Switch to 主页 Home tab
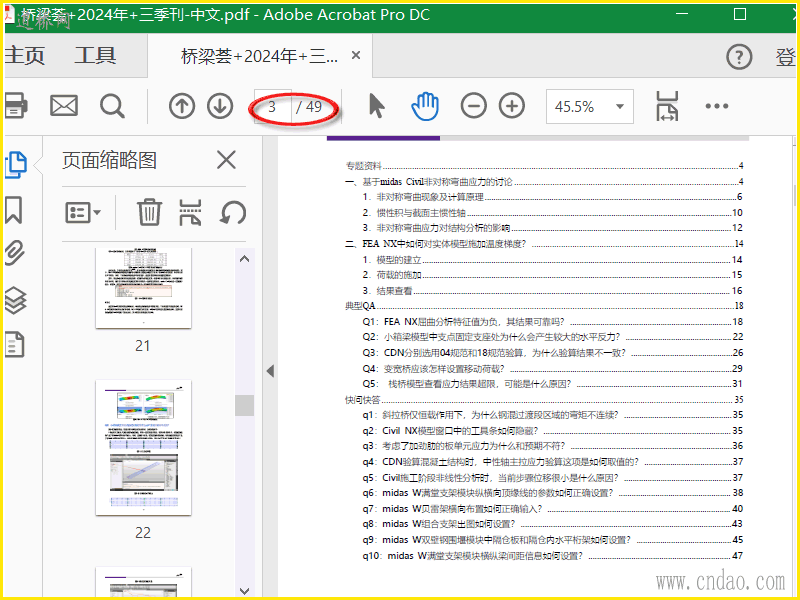This screenshot has width=800, height=600. [x=24, y=56]
